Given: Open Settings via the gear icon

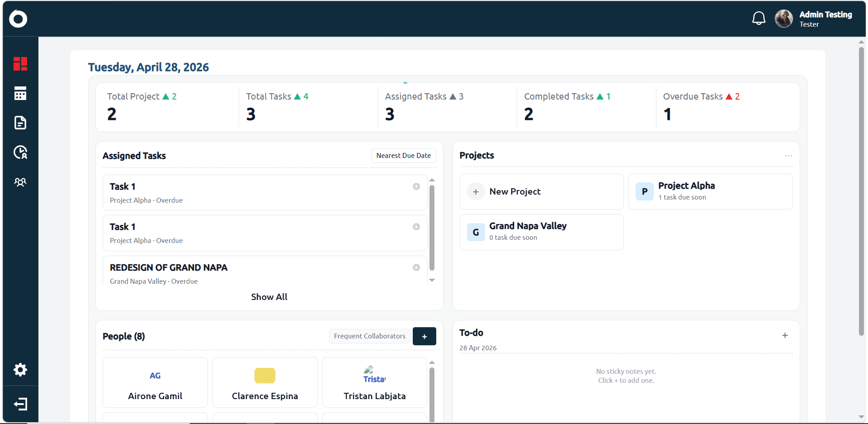Looking at the screenshot, I should [x=20, y=370].
